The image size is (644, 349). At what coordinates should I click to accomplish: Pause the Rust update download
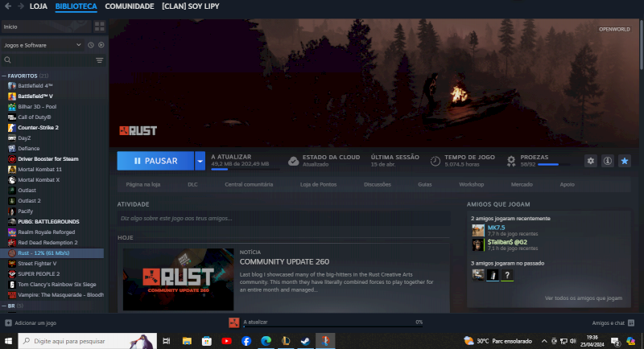coord(155,161)
